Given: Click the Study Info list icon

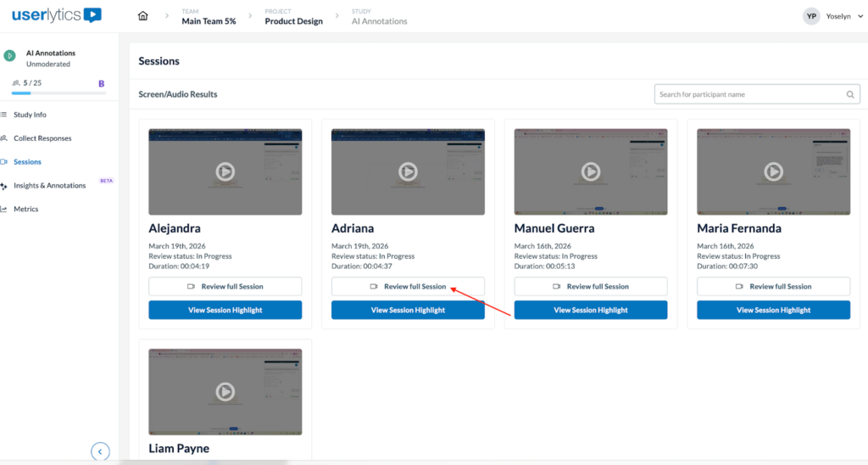Looking at the screenshot, I should click(4, 115).
